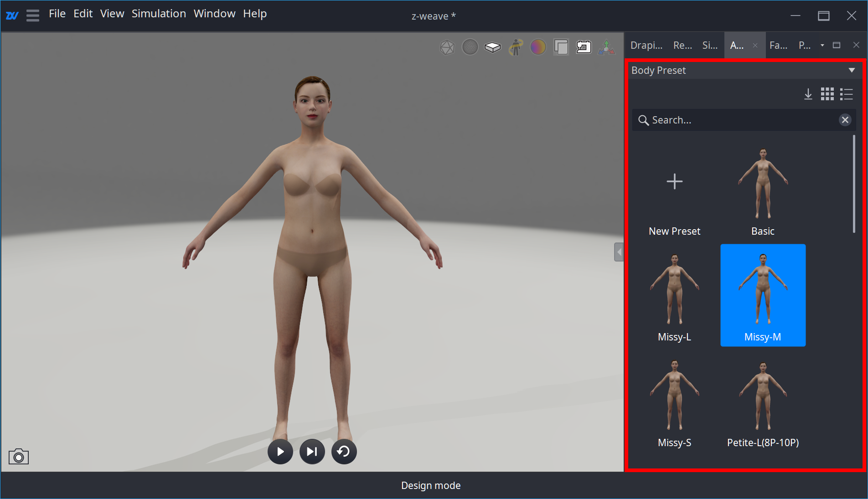Image resolution: width=868 pixels, height=499 pixels.
Task: Click the Body Preset section title
Action: 658,70
